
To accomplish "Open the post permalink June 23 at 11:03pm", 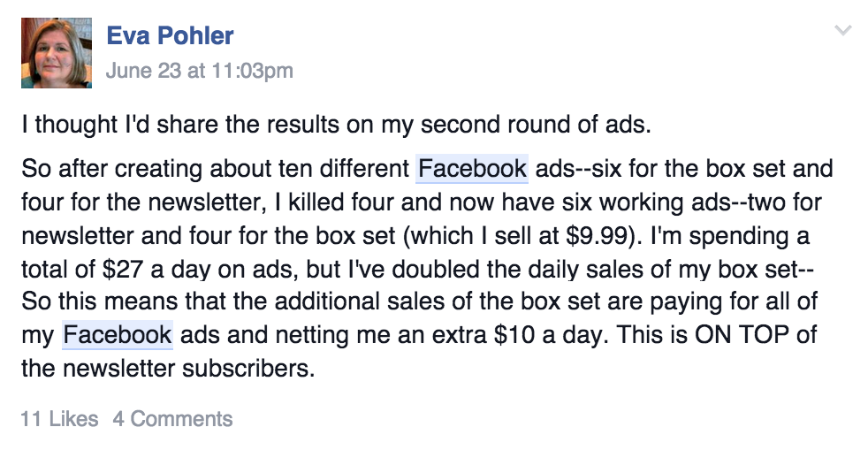I will pyautogui.click(x=199, y=71).
